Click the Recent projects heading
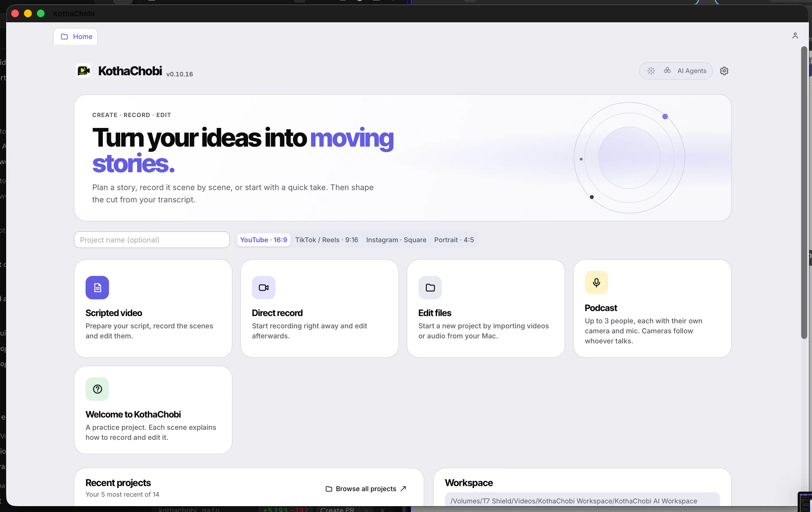Screen dimensions: 812x512 point(118,483)
